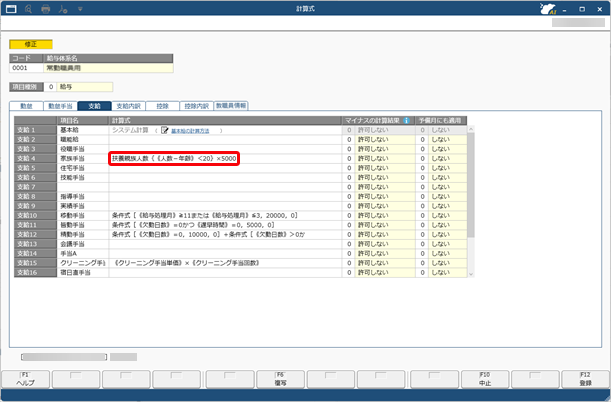Click the F6 複写 button

280,379
